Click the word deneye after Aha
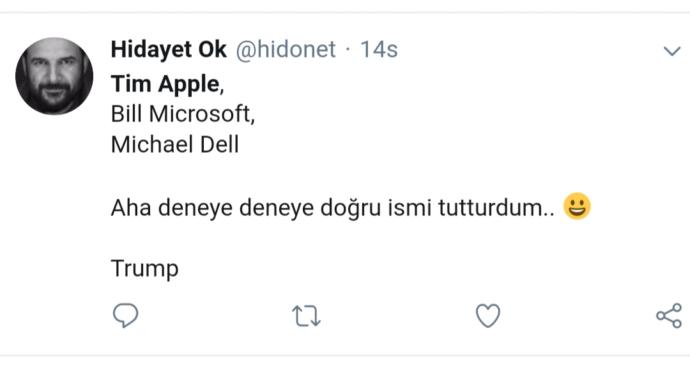Screen dimensions: 690x368 point(195,208)
